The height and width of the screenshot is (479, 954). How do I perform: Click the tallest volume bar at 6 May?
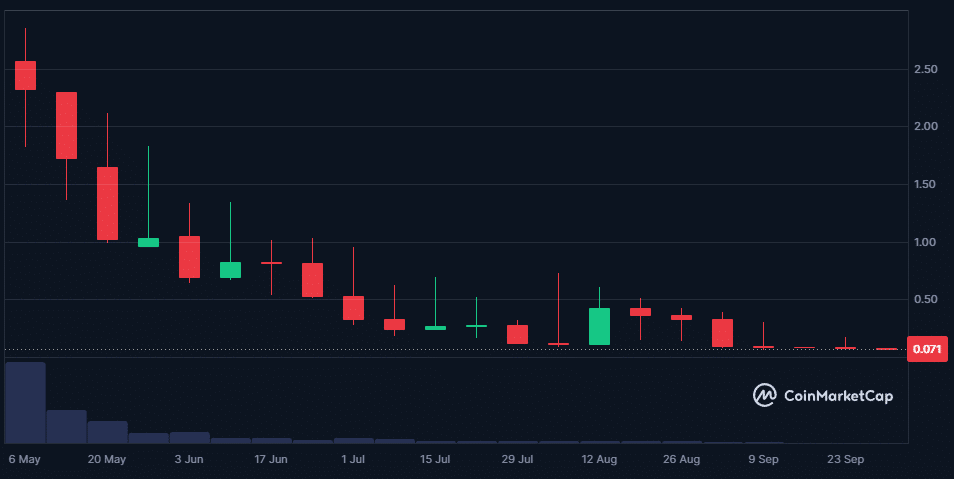point(25,402)
